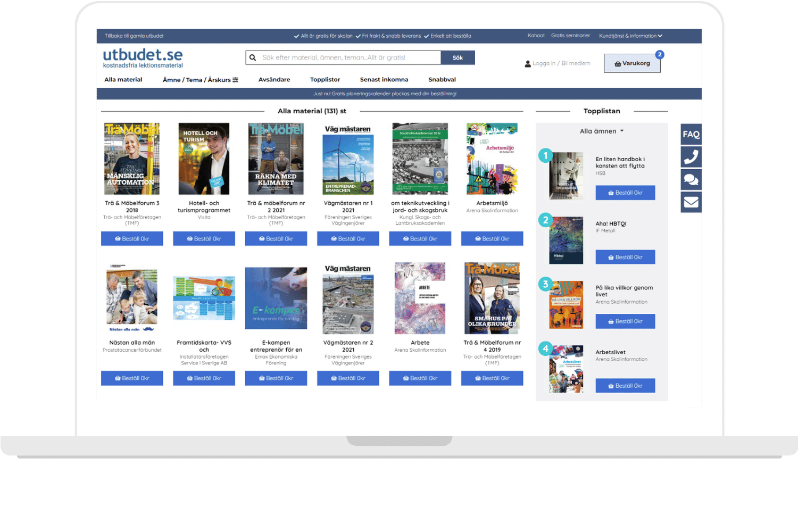Order Trä & möbelforum nr 2 2021
This screenshot has height=532, width=798.
coord(276,238)
